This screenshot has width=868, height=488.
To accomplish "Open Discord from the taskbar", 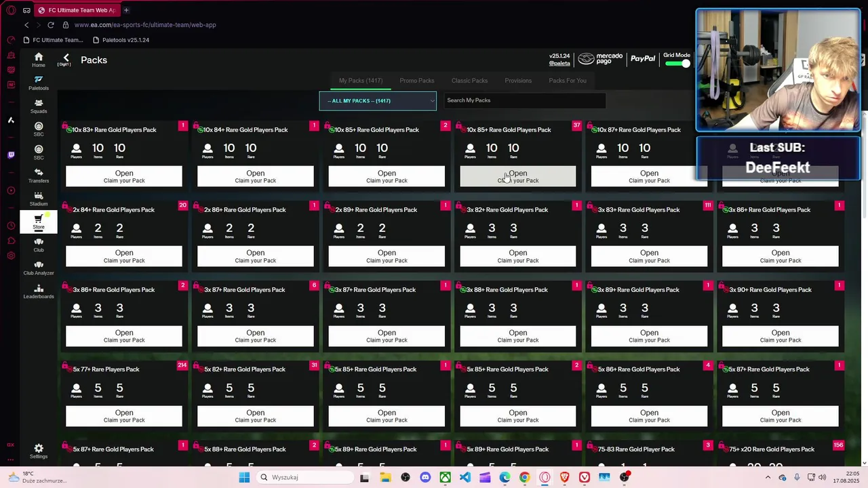I will (425, 477).
